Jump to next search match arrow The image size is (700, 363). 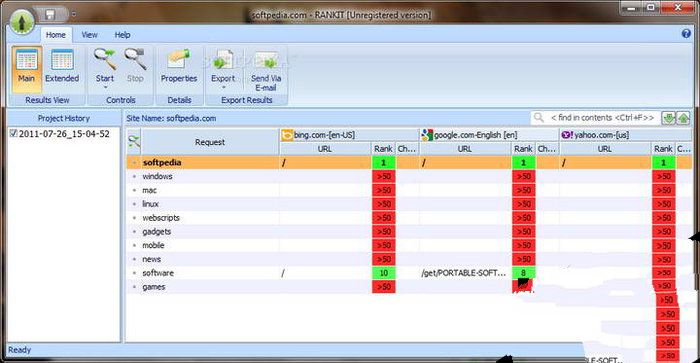pyautogui.click(x=668, y=118)
